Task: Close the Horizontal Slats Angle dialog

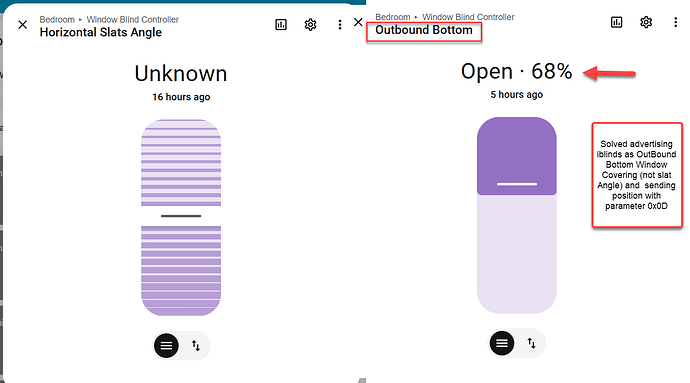Action: 22,25
